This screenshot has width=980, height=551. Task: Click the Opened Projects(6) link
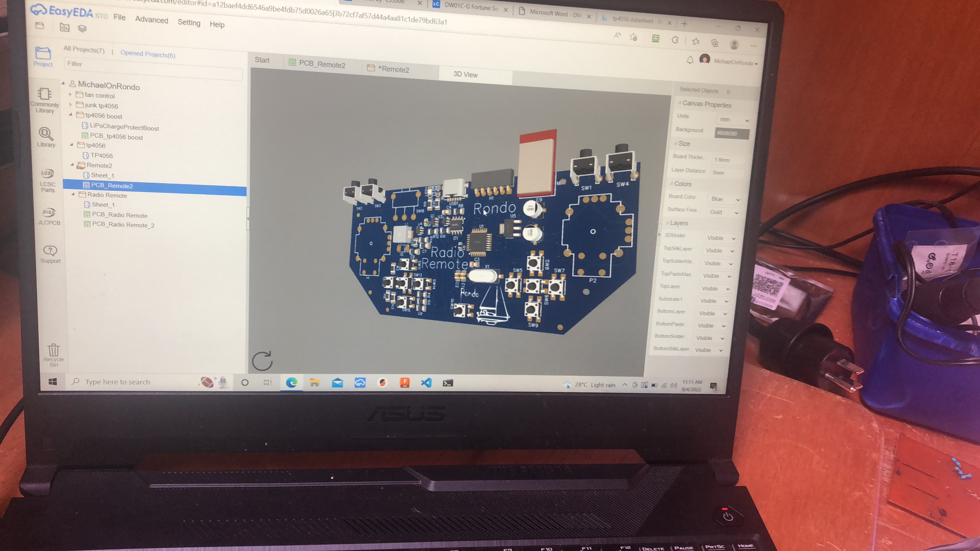(148, 54)
